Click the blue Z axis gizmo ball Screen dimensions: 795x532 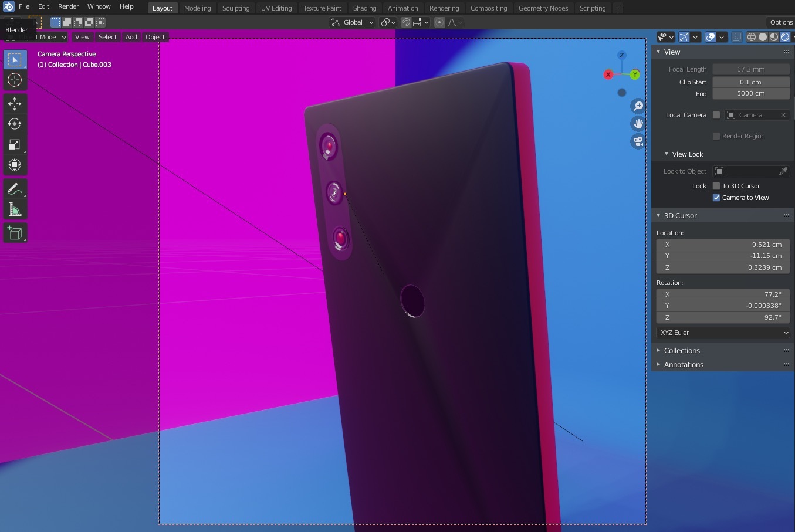[621, 55]
